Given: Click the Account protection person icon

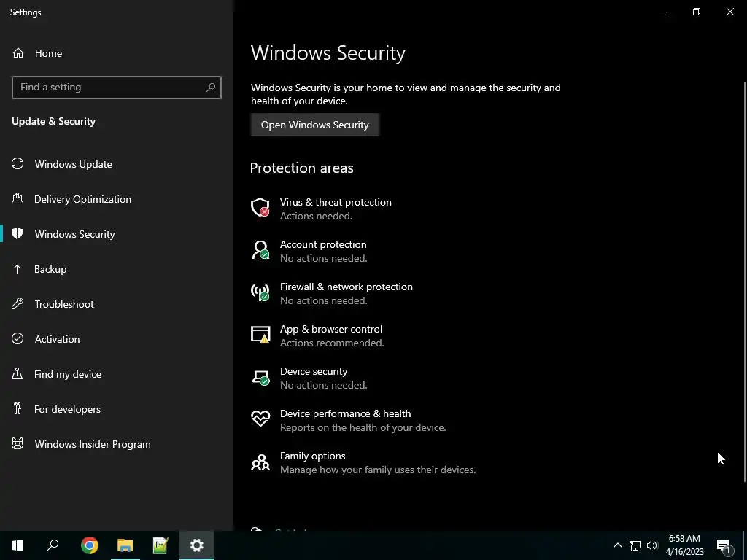Looking at the screenshot, I should (x=260, y=250).
